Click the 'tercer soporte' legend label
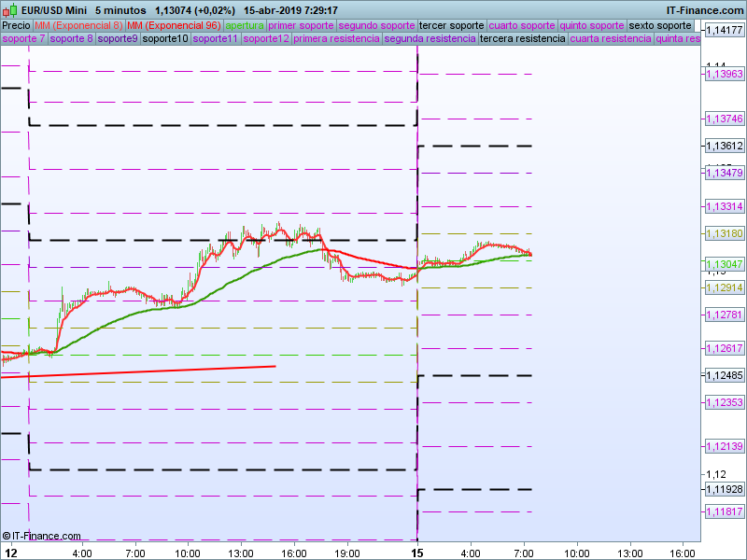The height and width of the screenshot is (560, 747). pyautogui.click(x=452, y=25)
